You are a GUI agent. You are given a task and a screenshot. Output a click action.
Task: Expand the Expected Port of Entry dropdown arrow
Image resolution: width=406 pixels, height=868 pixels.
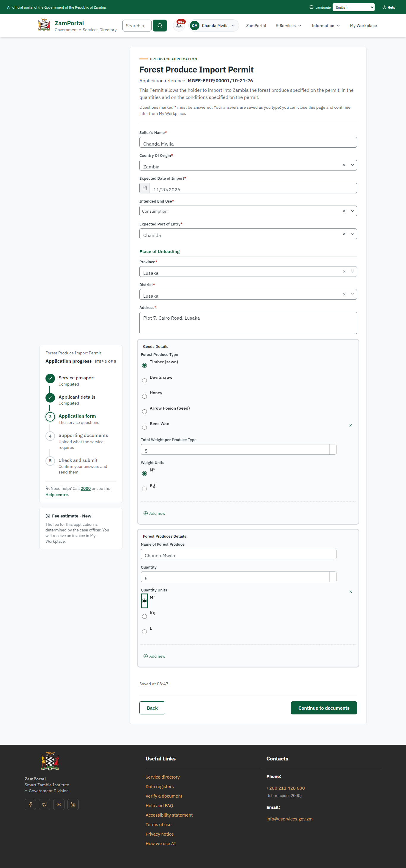pyautogui.click(x=353, y=234)
